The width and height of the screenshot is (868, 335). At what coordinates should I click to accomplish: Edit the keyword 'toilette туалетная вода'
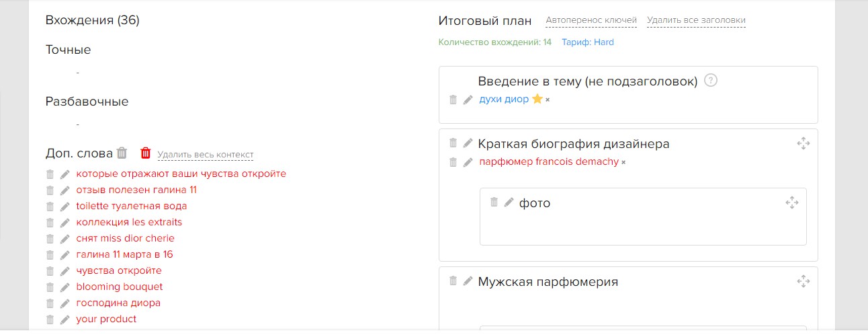pyautogui.click(x=65, y=207)
